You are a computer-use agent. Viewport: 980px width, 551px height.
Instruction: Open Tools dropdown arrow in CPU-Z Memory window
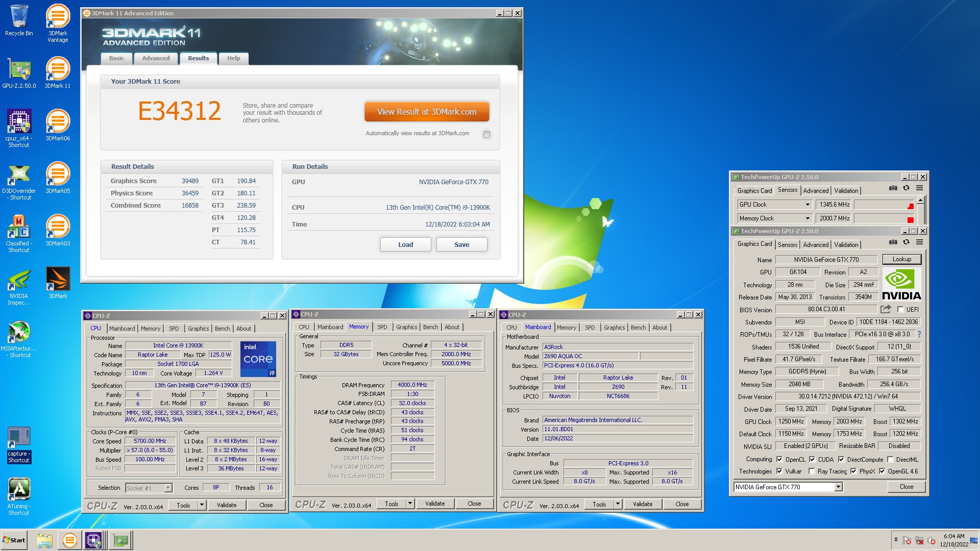(410, 504)
